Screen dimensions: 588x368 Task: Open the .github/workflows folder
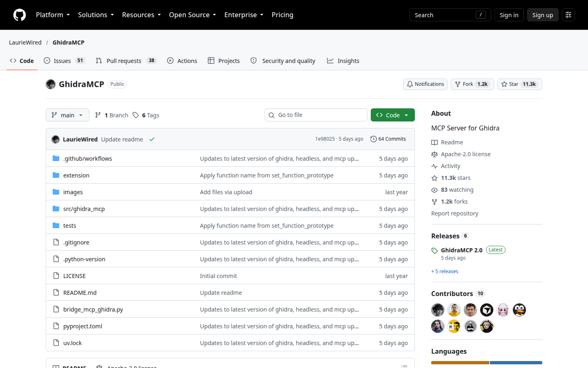(87, 159)
